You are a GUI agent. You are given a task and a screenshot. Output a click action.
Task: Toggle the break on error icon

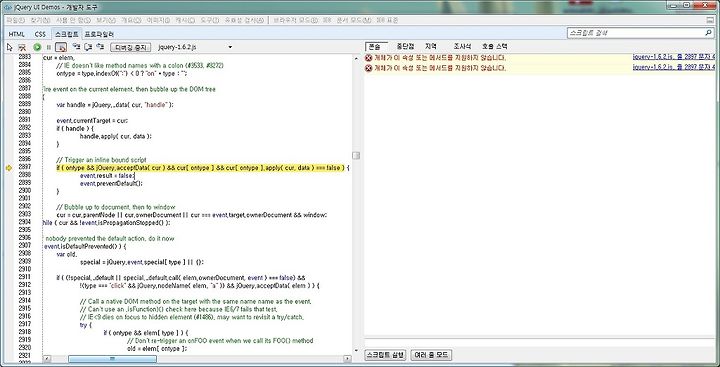(61, 47)
